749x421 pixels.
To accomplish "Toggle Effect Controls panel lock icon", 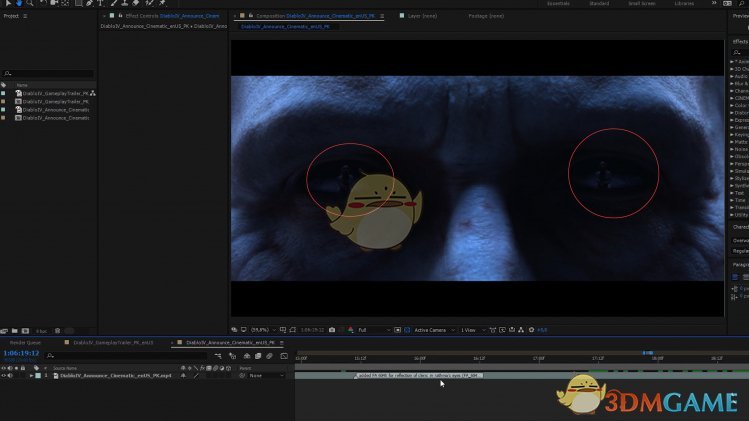I will pyautogui.click(x=120, y=16).
